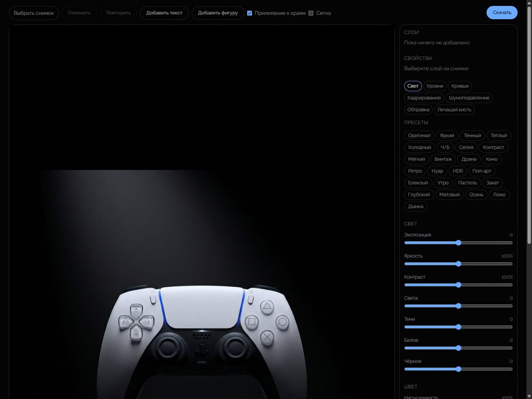
Task: Select the Лечащая кисть tab
Action: point(454,110)
